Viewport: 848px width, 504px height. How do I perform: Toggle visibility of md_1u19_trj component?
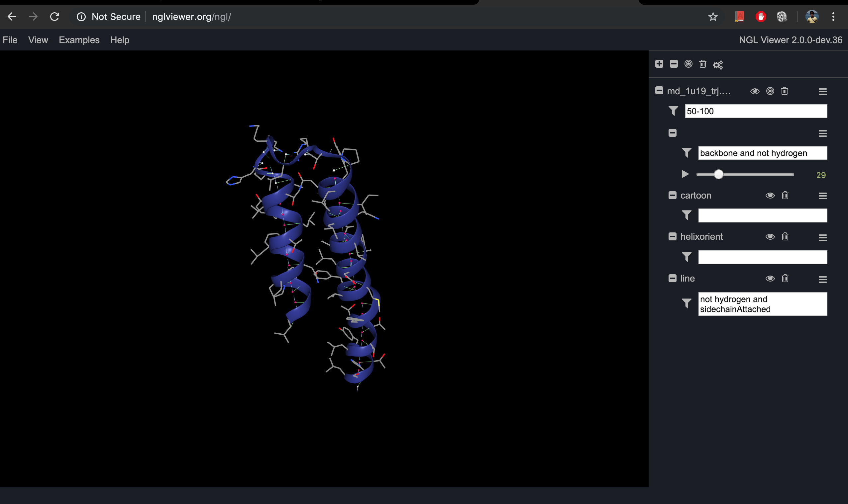coord(755,91)
